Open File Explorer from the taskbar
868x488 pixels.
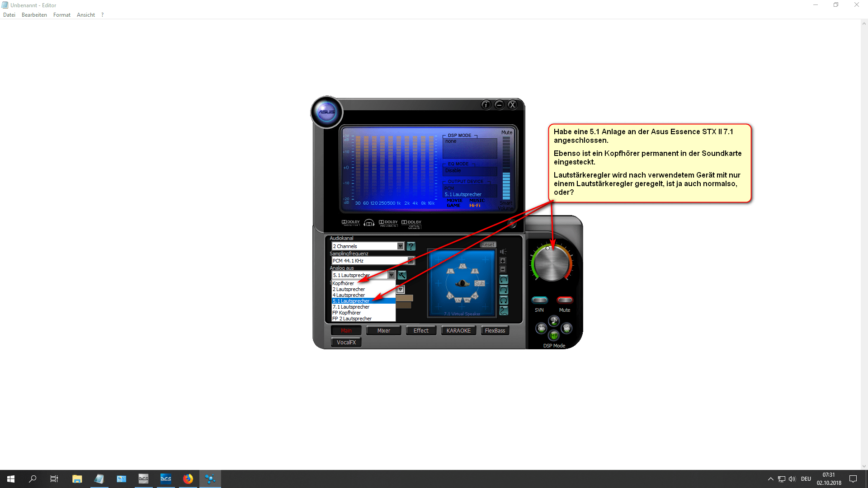[x=77, y=479]
